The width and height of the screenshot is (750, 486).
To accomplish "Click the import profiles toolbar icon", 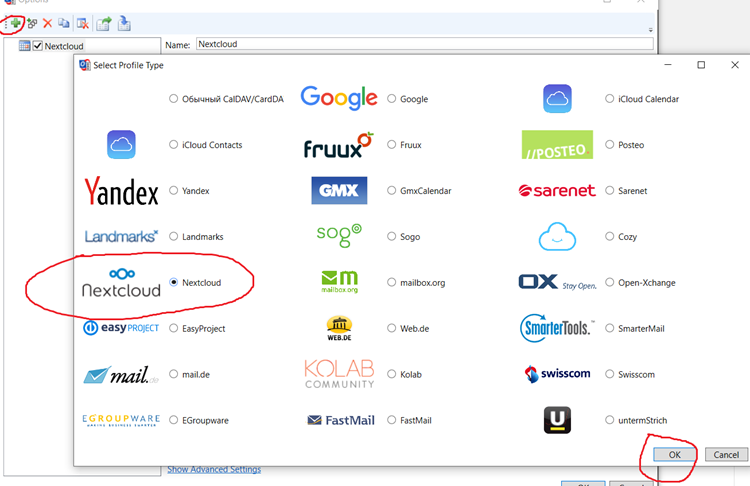I will [x=124, y=22].
